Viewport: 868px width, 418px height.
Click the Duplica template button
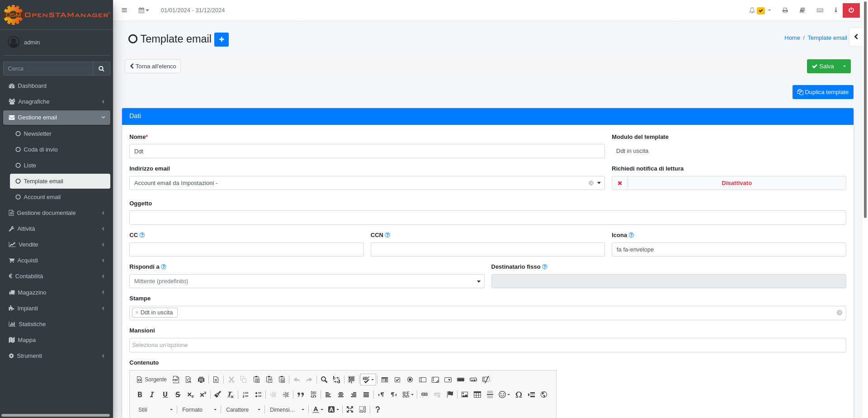(822, 92)
